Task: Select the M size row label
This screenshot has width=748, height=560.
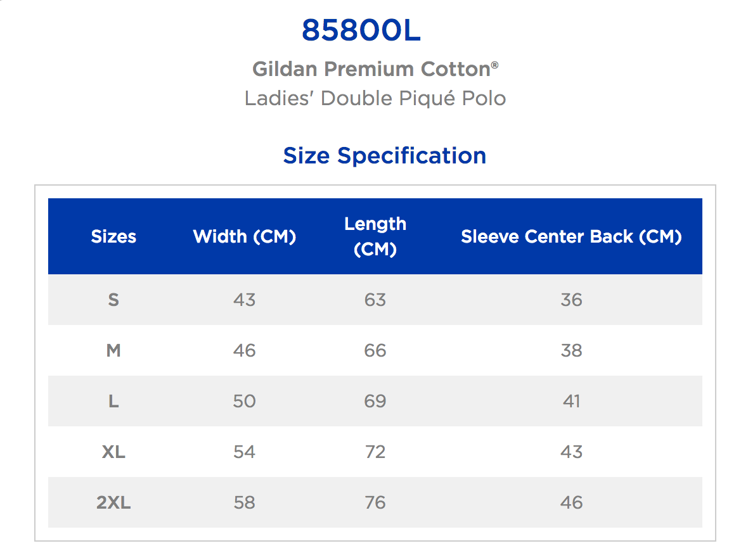Action: [x=113, y=350]
